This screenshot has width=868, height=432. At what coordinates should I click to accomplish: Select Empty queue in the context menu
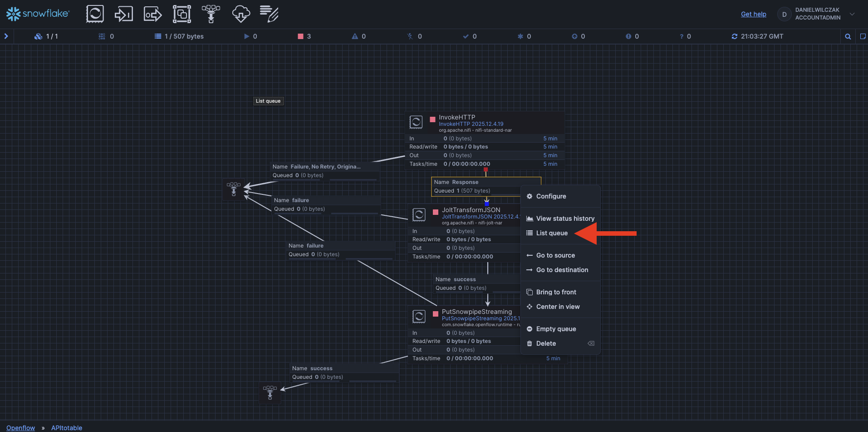pyautogui.click(x=556, y=329)
